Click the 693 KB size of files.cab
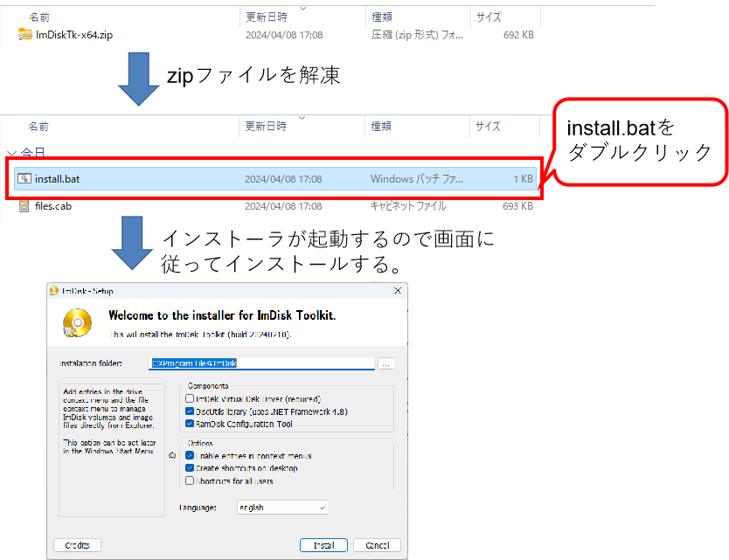The width and height of the screenshot is (729, 560). coord(517,206)
